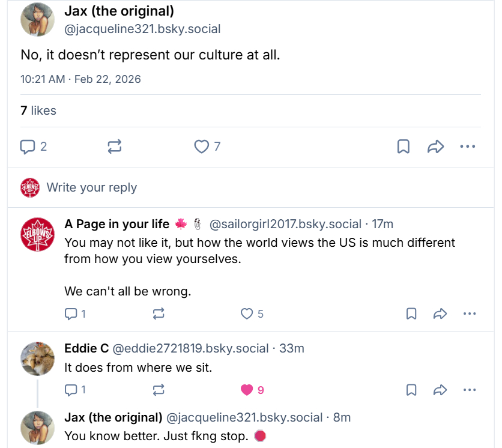Repost the sailorgirl2017 comment
This screenshot has width=502, height=448.
click(159, 313)
